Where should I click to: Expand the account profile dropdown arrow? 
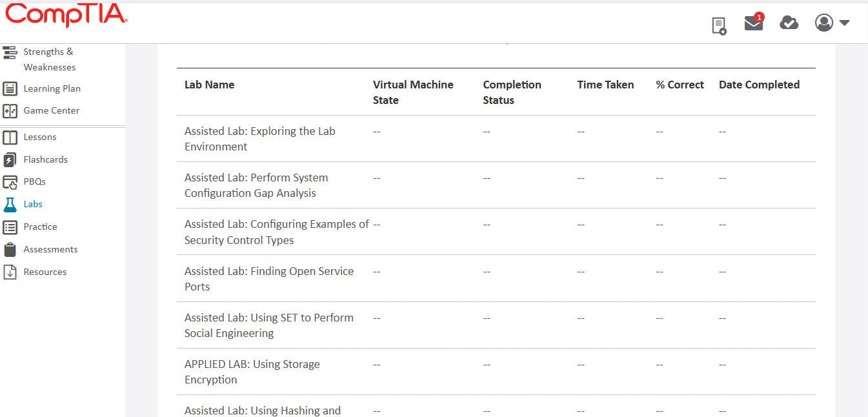844,22
